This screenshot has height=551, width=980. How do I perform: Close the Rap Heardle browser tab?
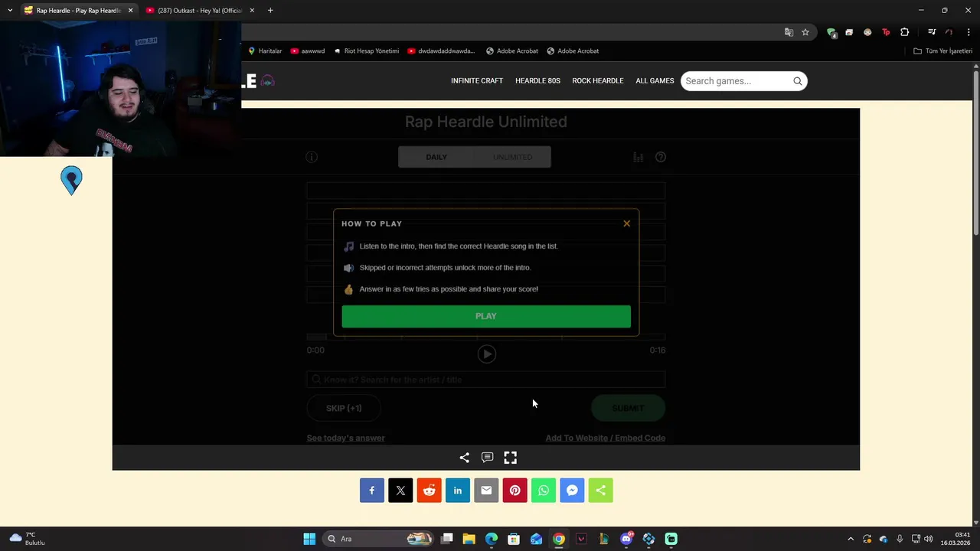(130, 11)
